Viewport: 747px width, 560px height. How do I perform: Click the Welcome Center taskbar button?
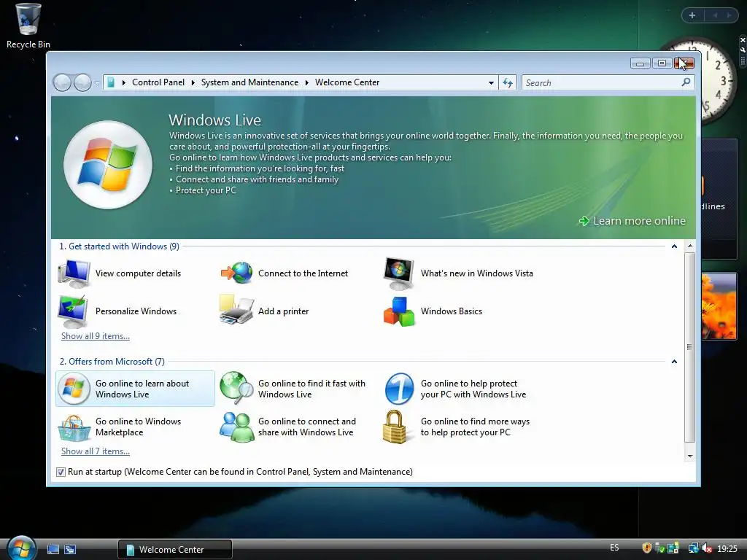(175, 549)
